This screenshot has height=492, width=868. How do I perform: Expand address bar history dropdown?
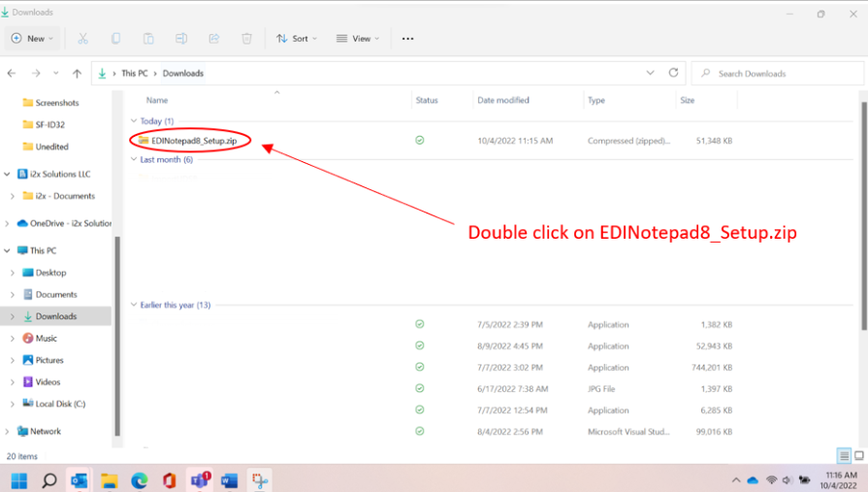coord(651,73)
